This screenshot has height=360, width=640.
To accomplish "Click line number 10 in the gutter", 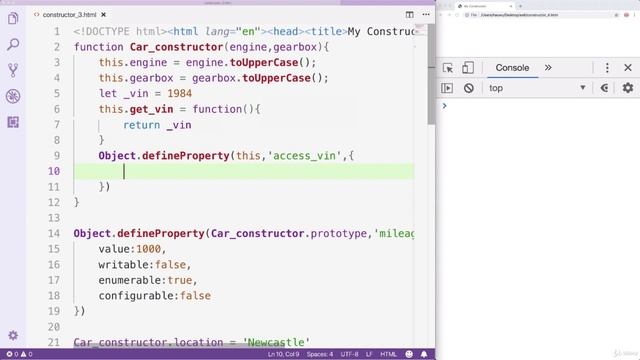I will (x=54, y=171).
